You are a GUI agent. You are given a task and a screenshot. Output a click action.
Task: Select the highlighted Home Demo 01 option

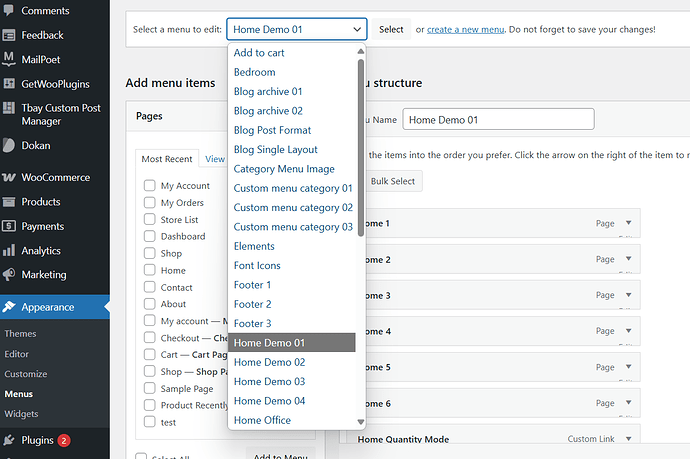(x=292, y=343)
